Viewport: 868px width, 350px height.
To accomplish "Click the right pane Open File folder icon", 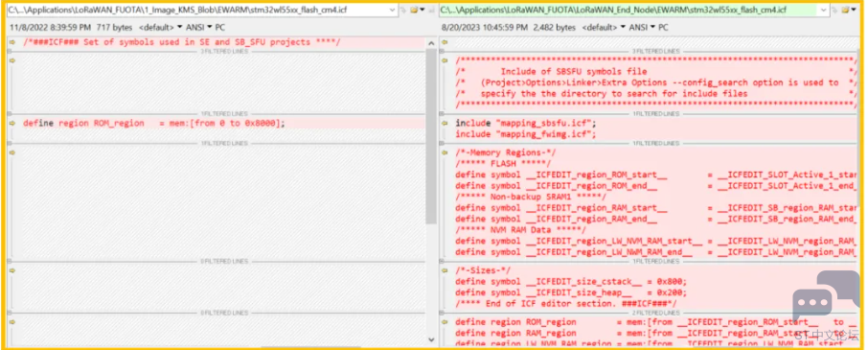I will tap(845, 10).
